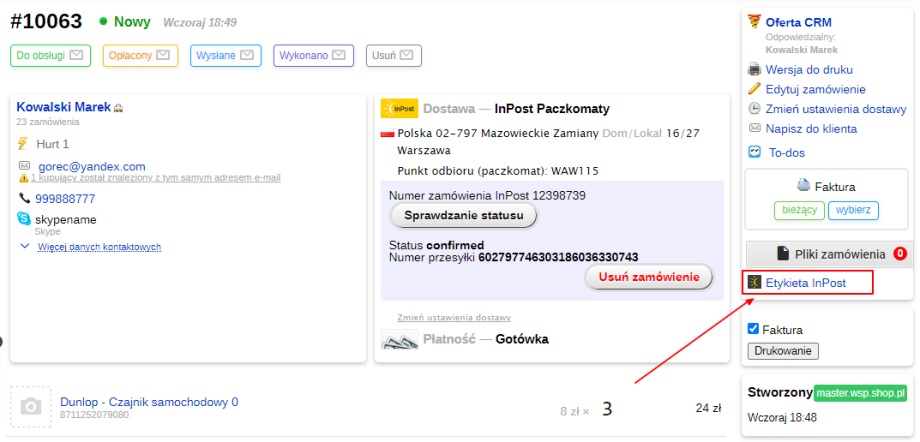Click the pencil icon for Edytuj zamówienie

coord(755,89)
